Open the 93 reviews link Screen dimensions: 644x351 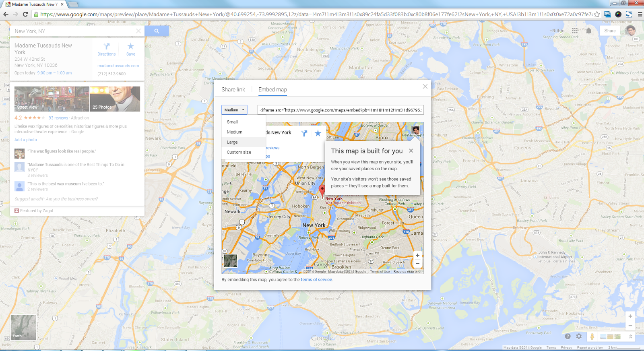click(x=58, y=118)
